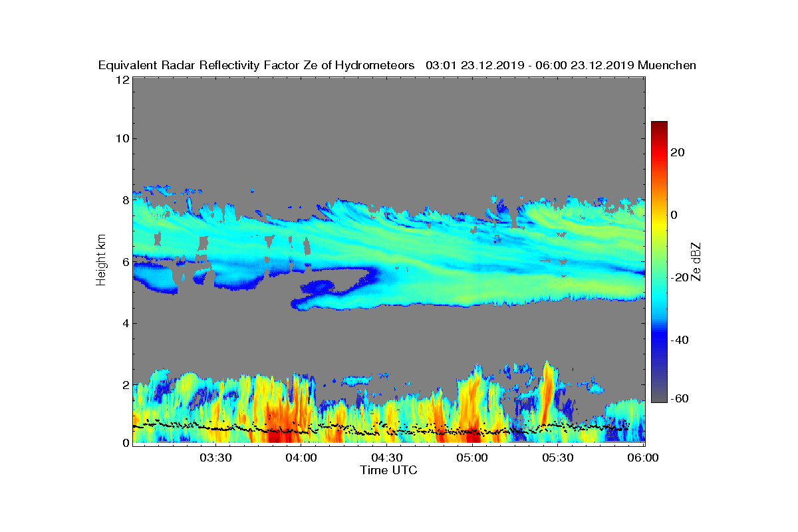Click the dark red top of the colorbar
The height and width of the screenshot is (532, 798).
tap(659, 126)
